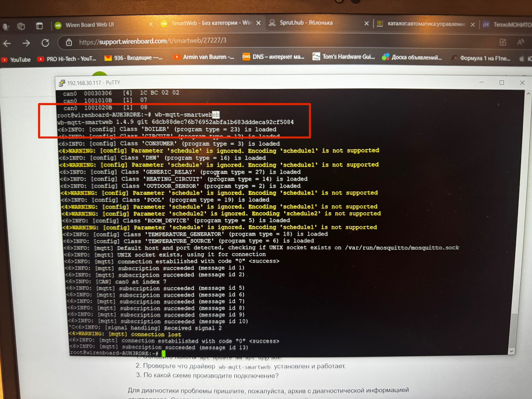Click line Class 'TEMPERATURE_GENERATOR' is loaded

(x=195, y=234)
